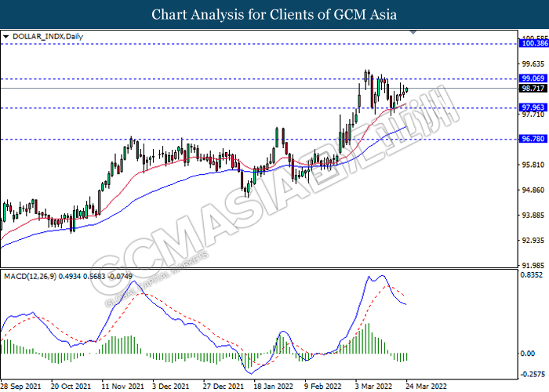549x392 pixels.
Task: Select the 97.963 support level label
Action: (x=533, y=107)
